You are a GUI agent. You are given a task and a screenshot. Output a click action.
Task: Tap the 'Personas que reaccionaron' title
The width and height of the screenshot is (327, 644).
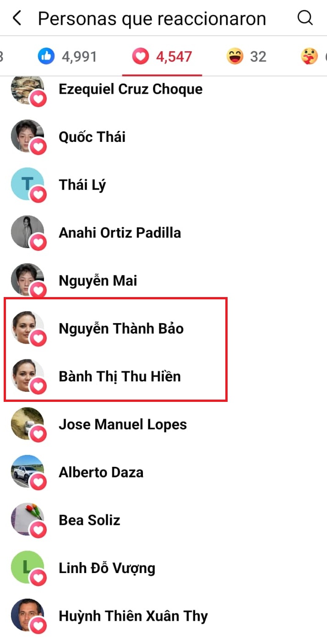(x=152, y=19)
